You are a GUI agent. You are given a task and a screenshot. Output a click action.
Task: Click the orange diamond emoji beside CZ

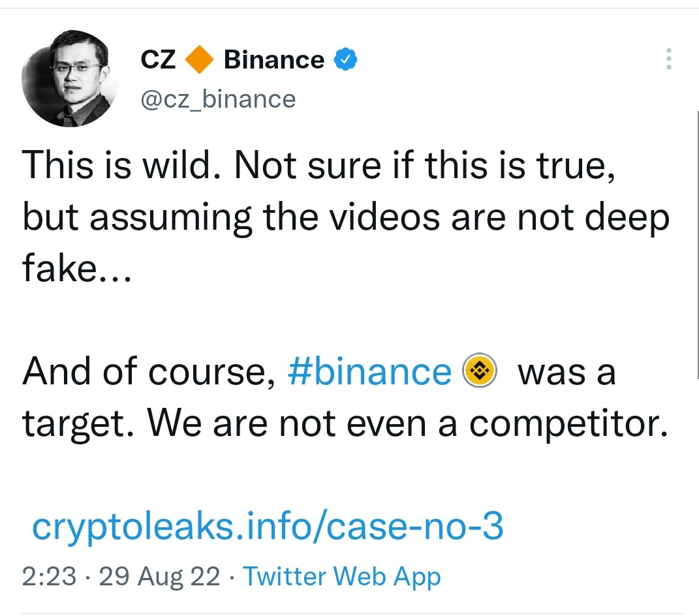[199, 59]
